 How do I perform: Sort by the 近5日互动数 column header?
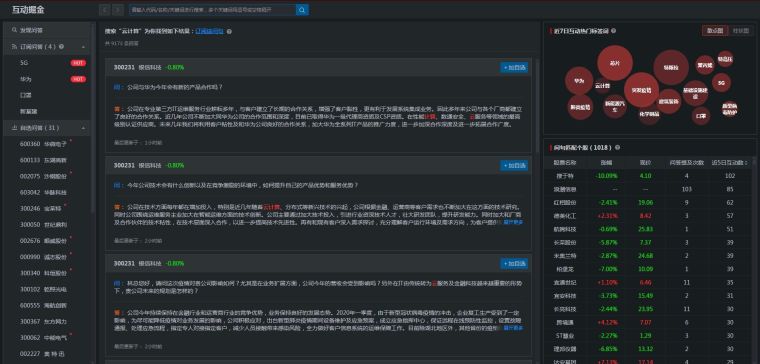tap(729, 162)
